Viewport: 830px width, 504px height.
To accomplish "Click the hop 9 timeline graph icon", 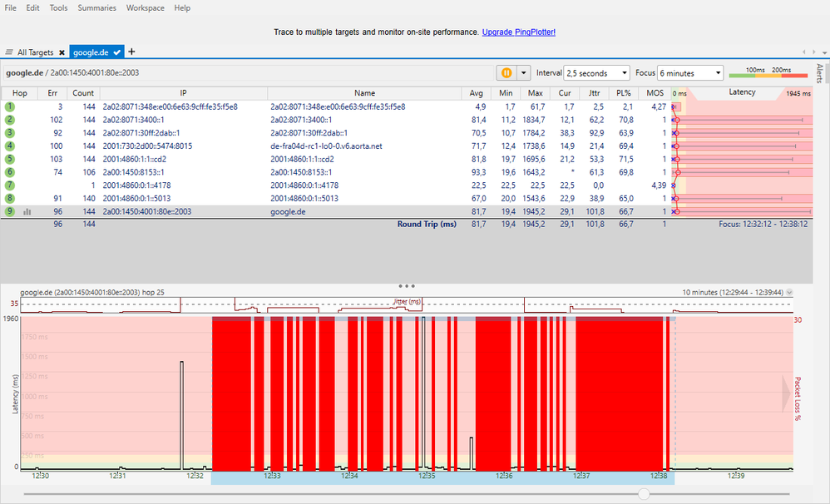I will coord(26,212).
